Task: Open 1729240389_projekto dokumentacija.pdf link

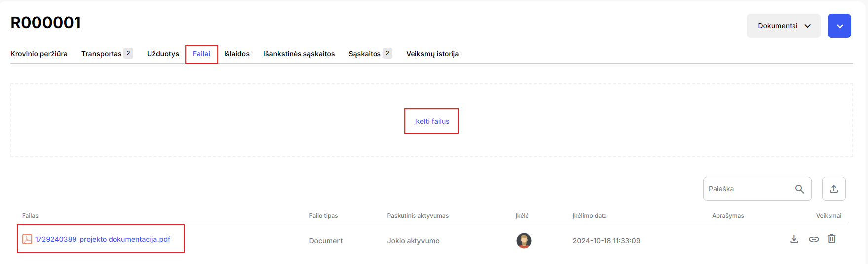Action: point(103,239)
